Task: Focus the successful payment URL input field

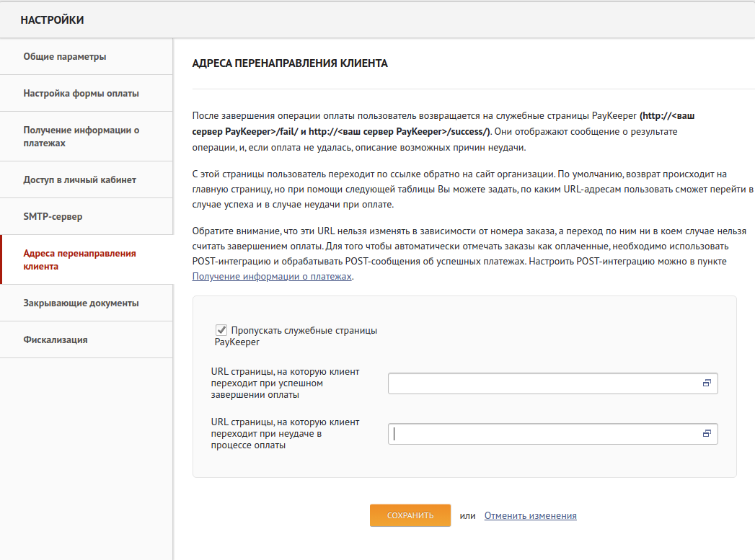Action: pos(541,383)
